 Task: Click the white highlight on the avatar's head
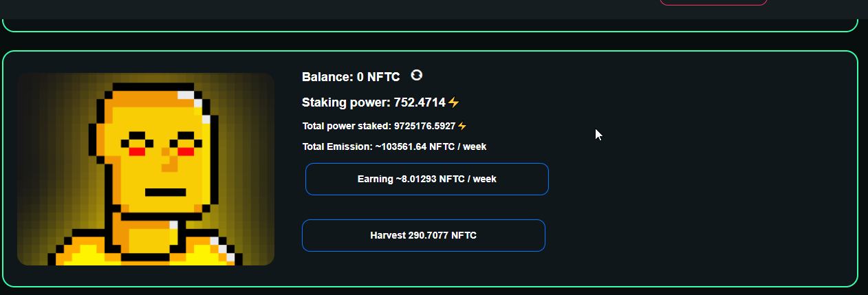coord(186,96)
